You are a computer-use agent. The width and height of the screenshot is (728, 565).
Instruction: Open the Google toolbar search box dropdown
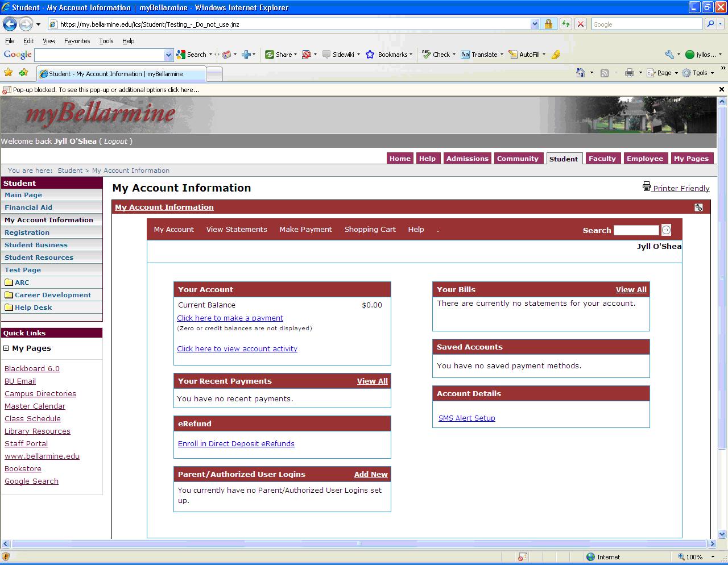click(x=168, y=55)
